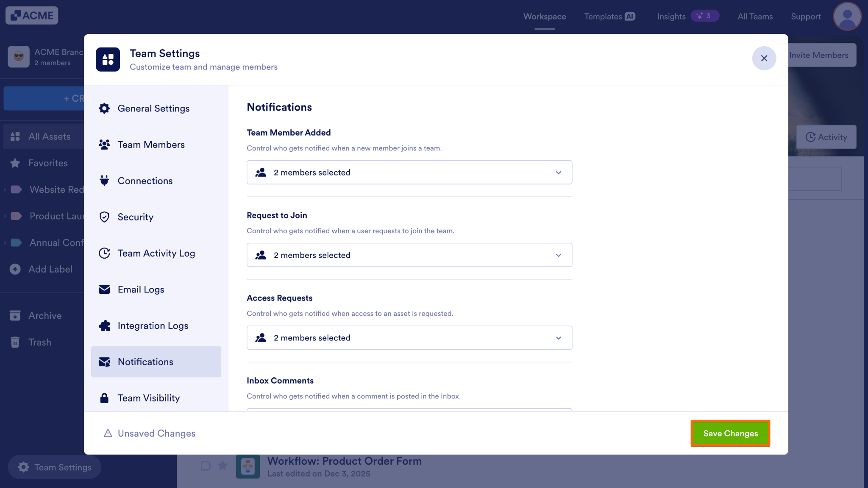Click the Unsaved Changes warning icon
The height and width of the screenshot is (488, 868).
pos(108,433)
